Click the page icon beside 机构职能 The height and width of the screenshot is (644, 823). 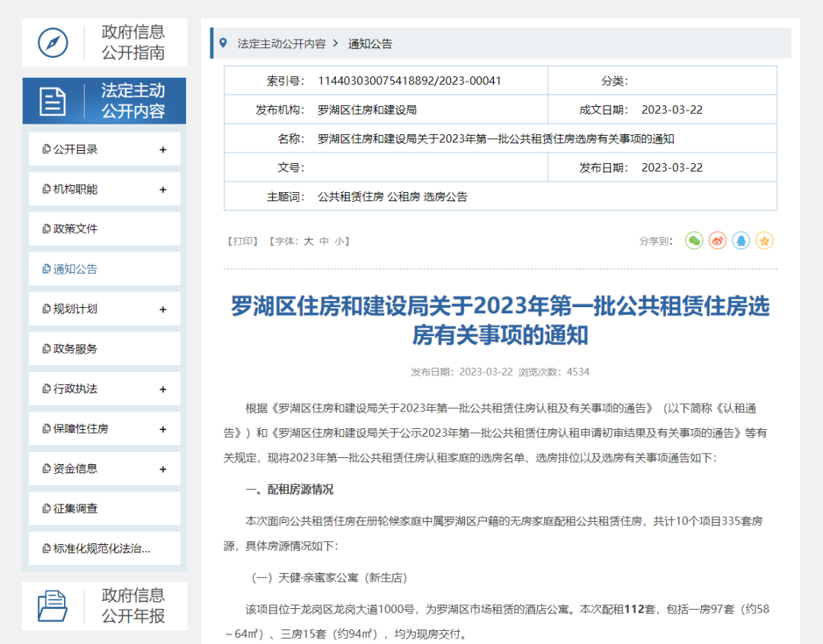pyautogui.click(x=46, y=189)
